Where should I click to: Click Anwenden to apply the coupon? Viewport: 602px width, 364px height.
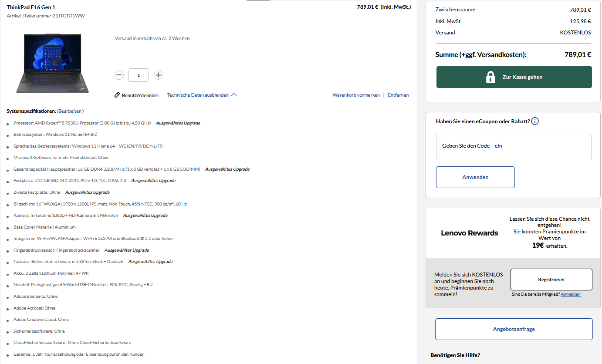point(475,177)
